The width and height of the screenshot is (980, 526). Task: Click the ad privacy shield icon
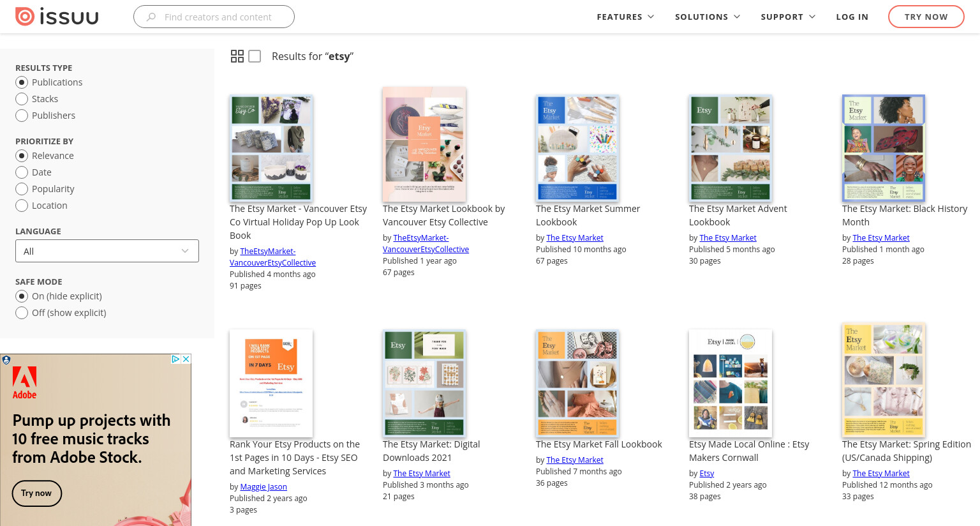click(x=6, y=360)
